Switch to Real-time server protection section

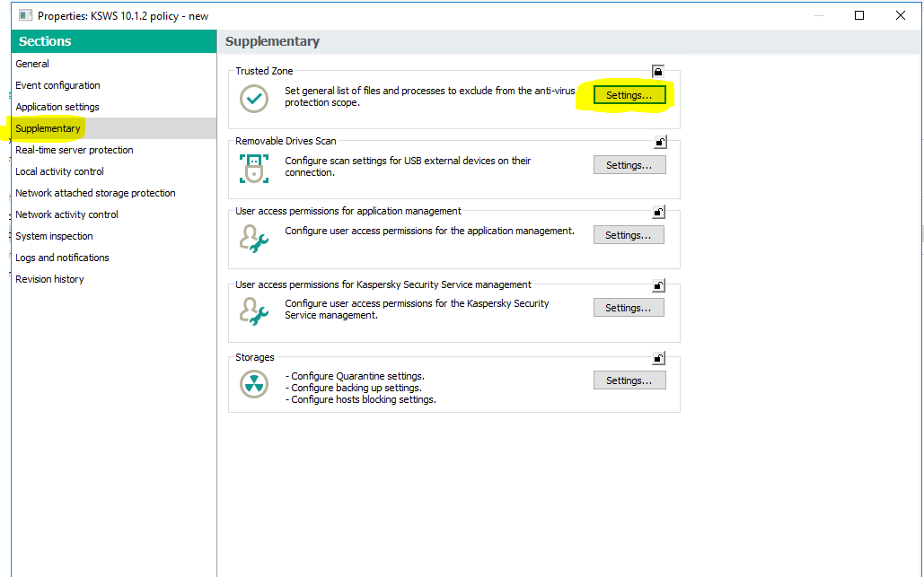[114, 150]
